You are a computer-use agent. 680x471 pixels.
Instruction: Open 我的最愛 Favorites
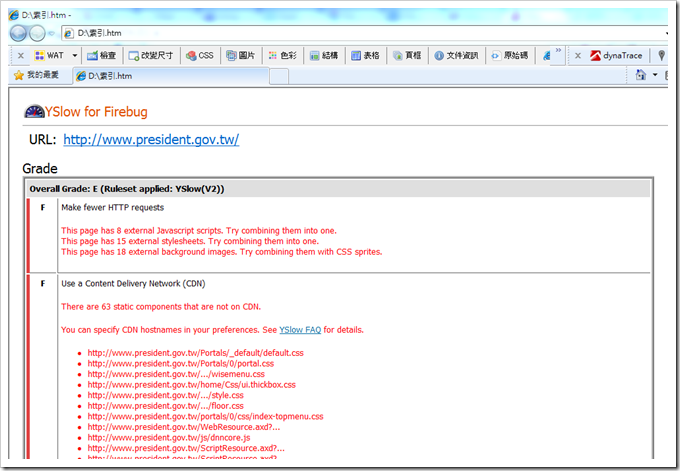tap(36, 75)
